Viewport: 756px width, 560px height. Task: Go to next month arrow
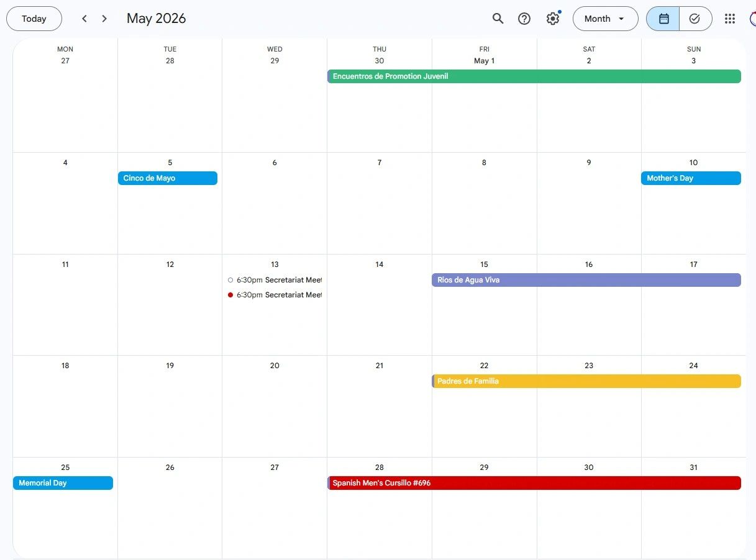104,19
